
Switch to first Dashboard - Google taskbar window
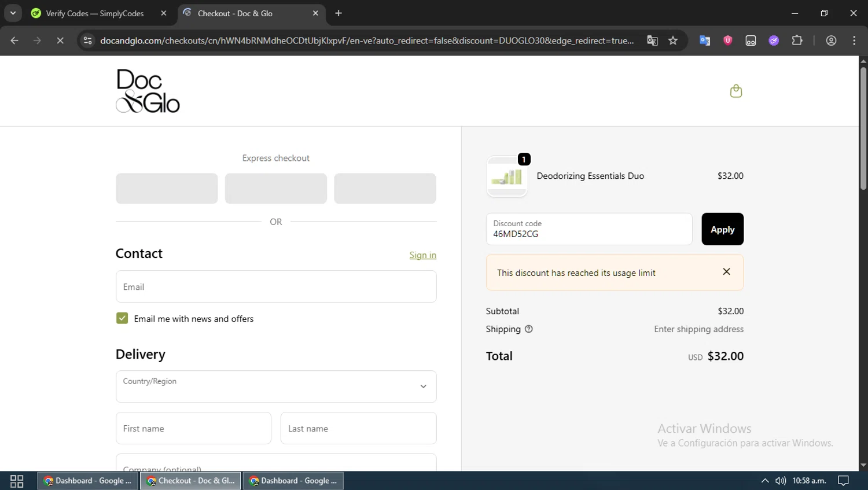(x=88, y=481)
